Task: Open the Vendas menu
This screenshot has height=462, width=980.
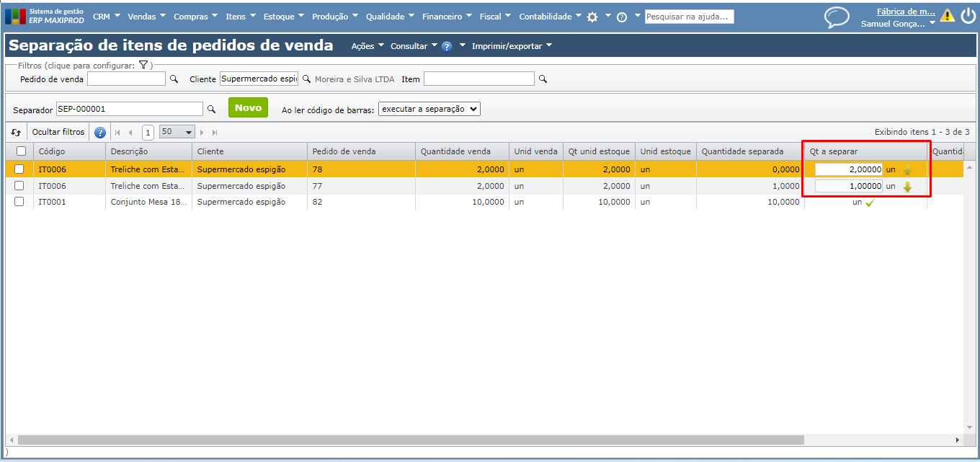Action: point(146,17)
